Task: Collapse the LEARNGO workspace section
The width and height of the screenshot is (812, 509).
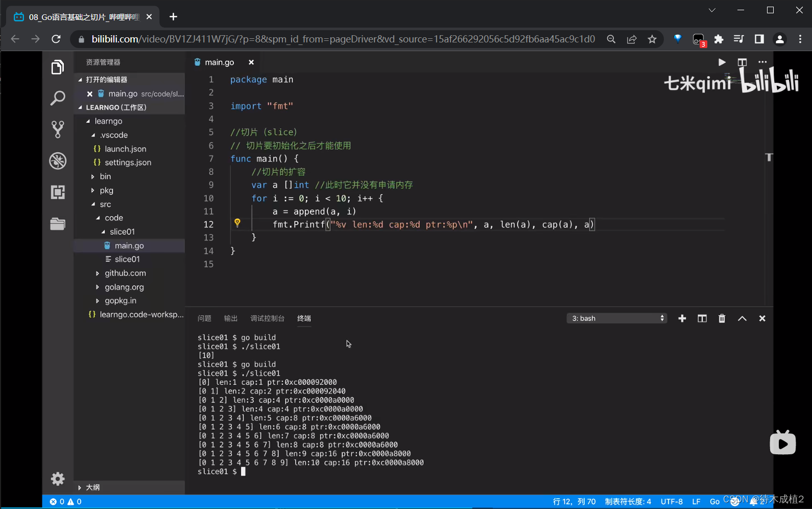Action: pyautogui.click(x=80, y=107)
